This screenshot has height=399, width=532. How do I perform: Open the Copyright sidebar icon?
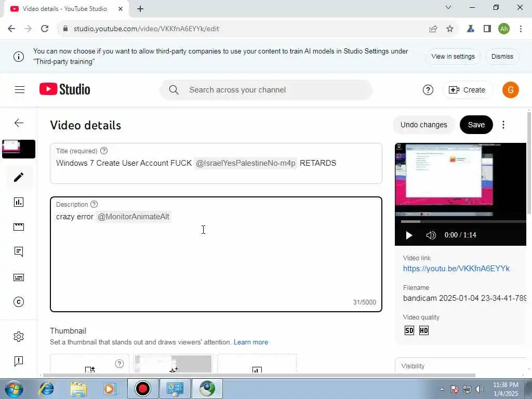pyautogui.click(x=19, y=302)
